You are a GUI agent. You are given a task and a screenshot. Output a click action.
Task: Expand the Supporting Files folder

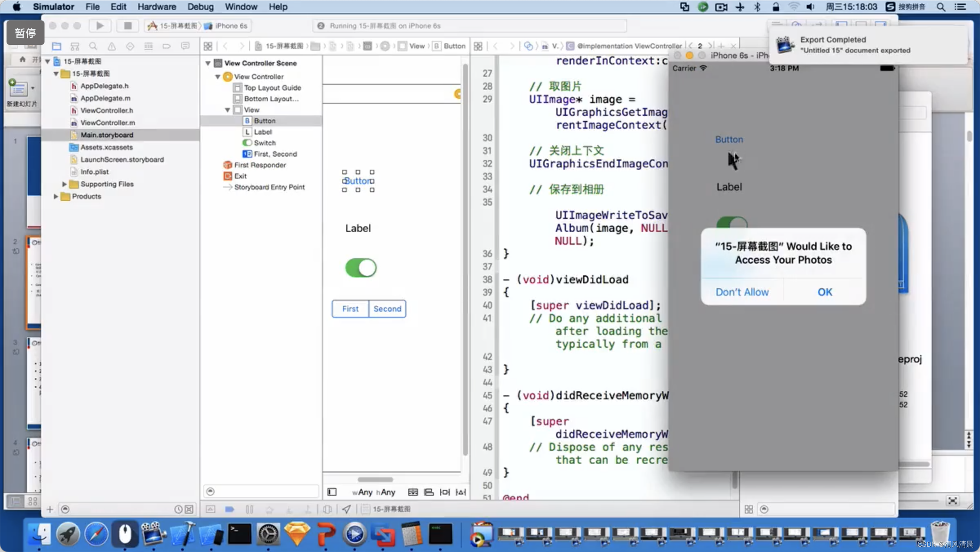[64, 184]
